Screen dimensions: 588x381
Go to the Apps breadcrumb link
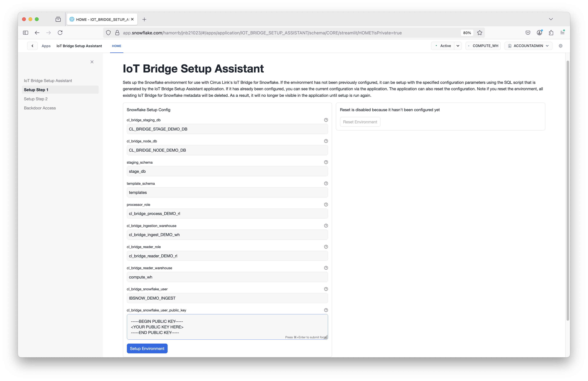[46, 46]
